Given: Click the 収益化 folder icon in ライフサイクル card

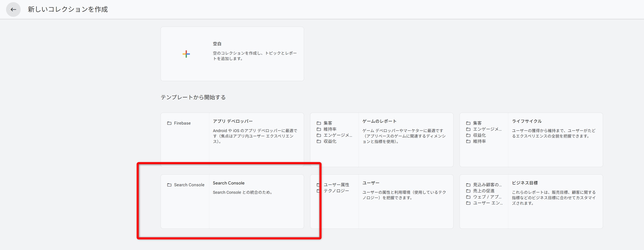Looking at the screenshot, I should [x=468, y=135].
